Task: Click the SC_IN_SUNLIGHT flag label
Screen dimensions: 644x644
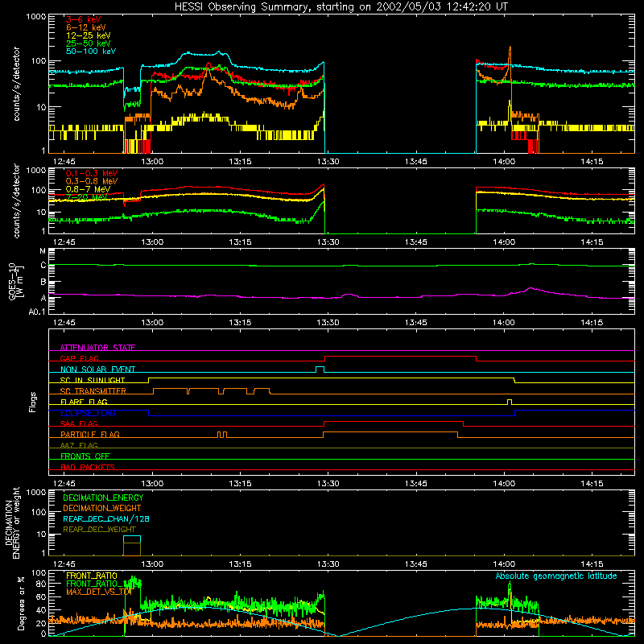Action: pos(93,380)
